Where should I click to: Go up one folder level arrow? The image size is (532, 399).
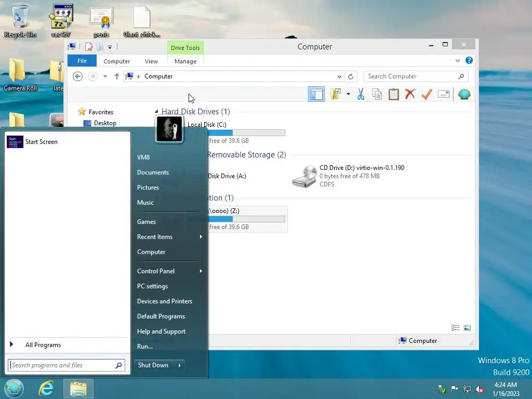click(117, 76)
